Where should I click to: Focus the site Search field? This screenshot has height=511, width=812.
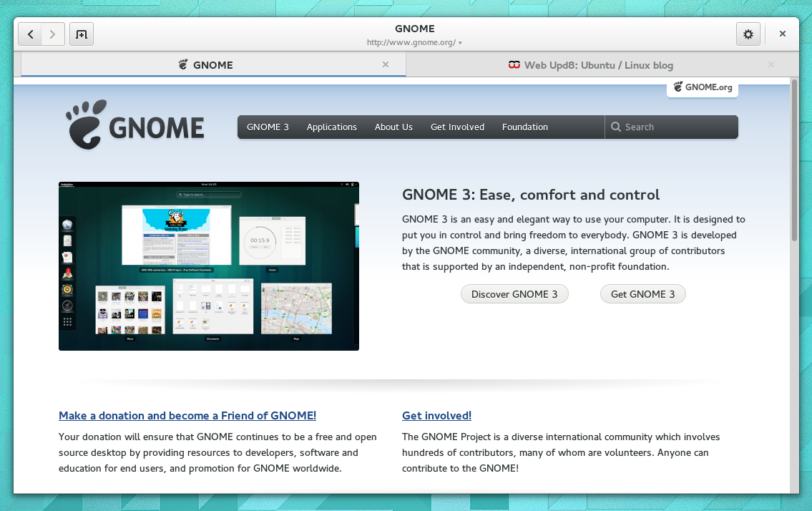(671, 127)
